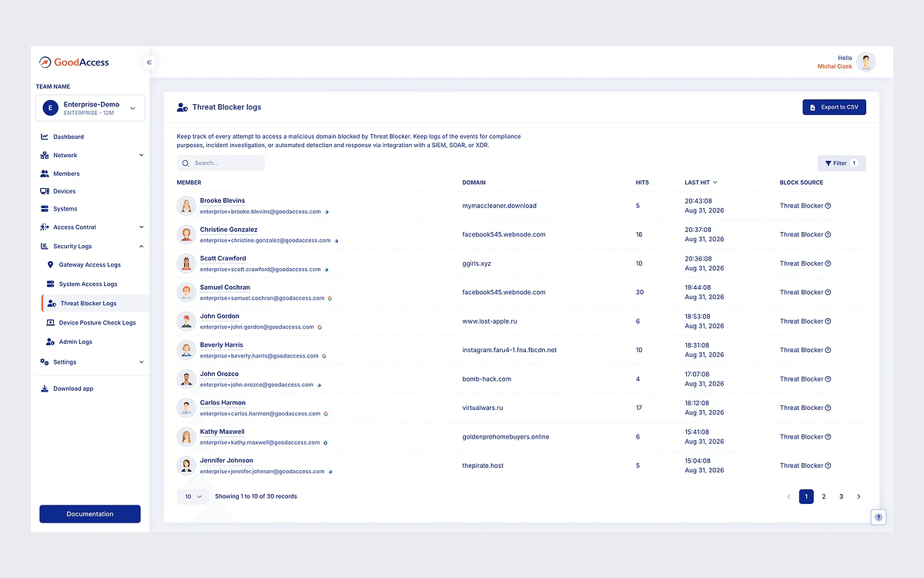The width and height of the screenshot is (924, 578).
Task: Click Export to CSV button
Action: click(834, 107)
